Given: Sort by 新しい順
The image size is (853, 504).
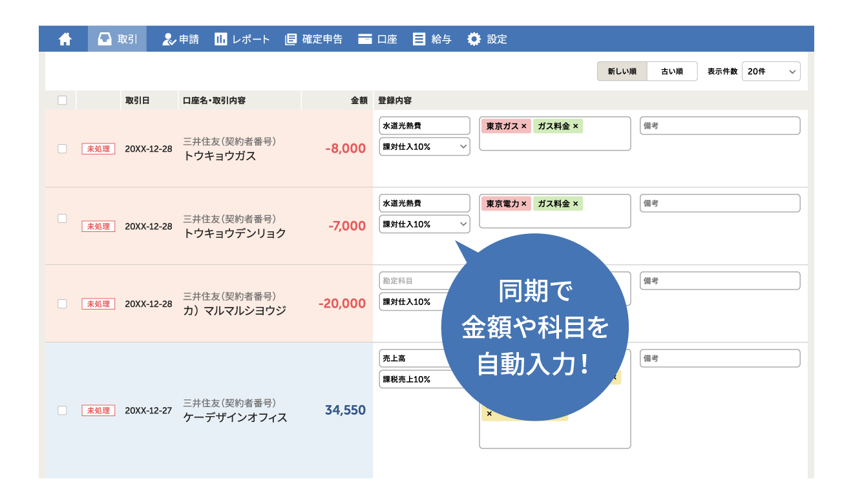Looking at the screenshot, I should click(x=622, y=71).
